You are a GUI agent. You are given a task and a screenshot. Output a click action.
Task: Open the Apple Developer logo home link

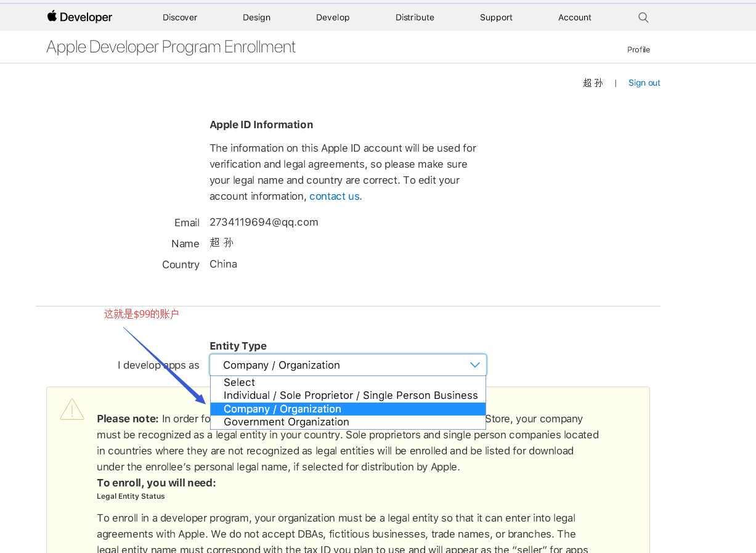tap(79, 17)
